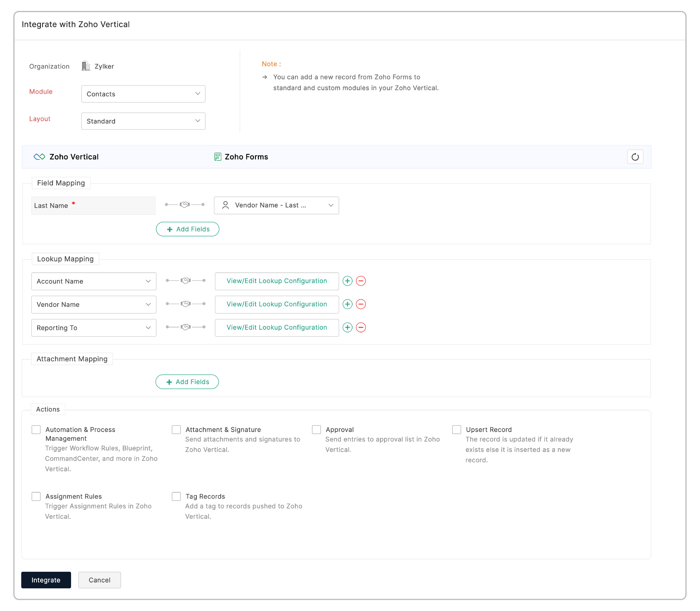The height and width of the screenshot is (611, 700).
Task: Click the Last Name input field
Action: [93, 205]
